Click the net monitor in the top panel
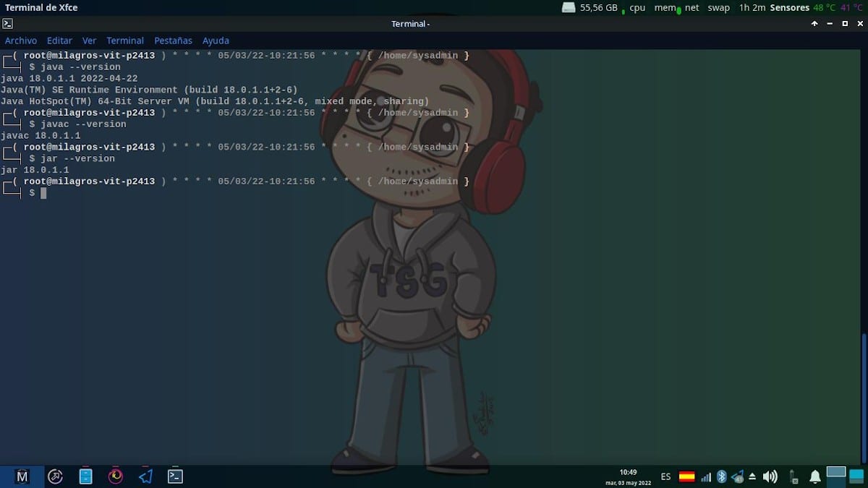 pos(692,8)
